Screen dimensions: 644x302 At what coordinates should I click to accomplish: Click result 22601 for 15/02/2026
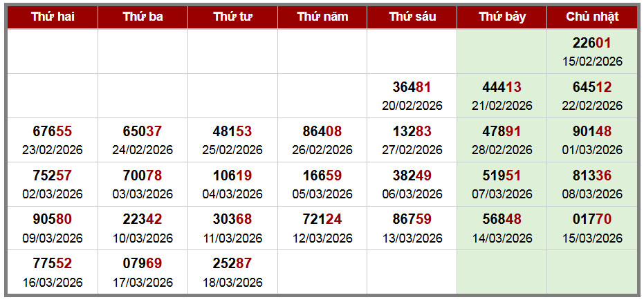pos(592,43)
